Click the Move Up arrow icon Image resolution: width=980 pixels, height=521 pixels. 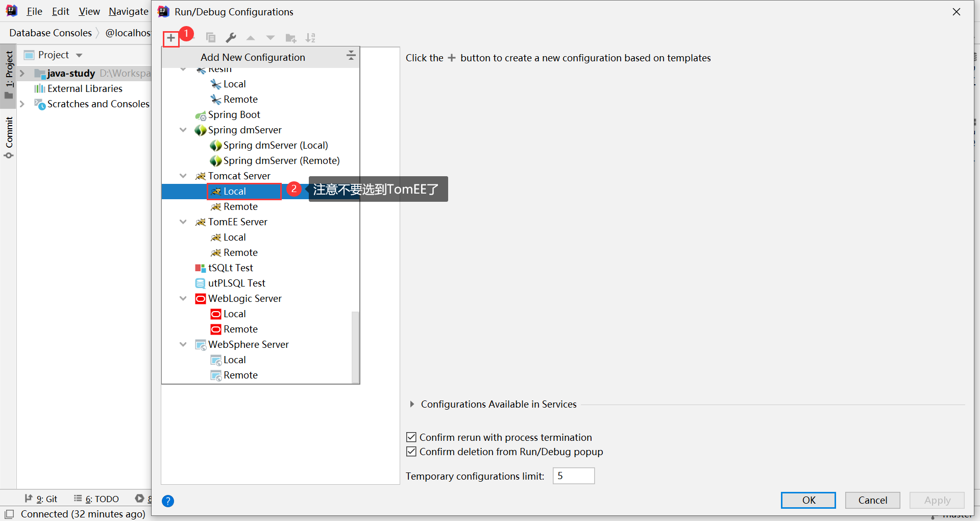click(x=251, y=38)
